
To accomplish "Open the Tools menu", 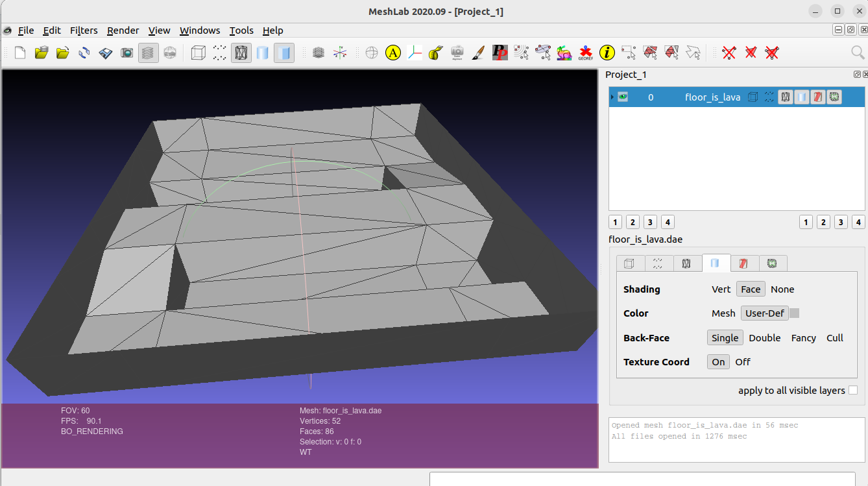I will (241, 30).
